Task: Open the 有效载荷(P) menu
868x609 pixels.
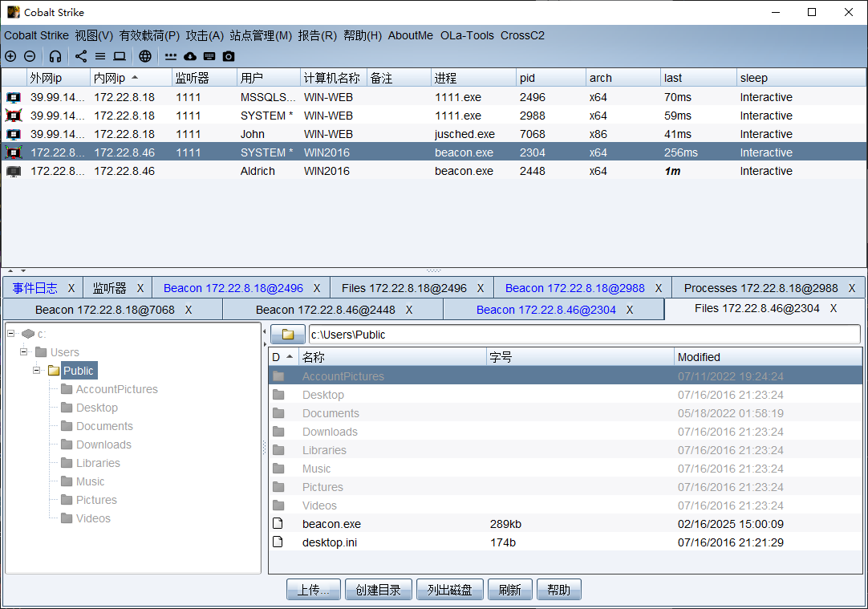Action: click(149, 35)
